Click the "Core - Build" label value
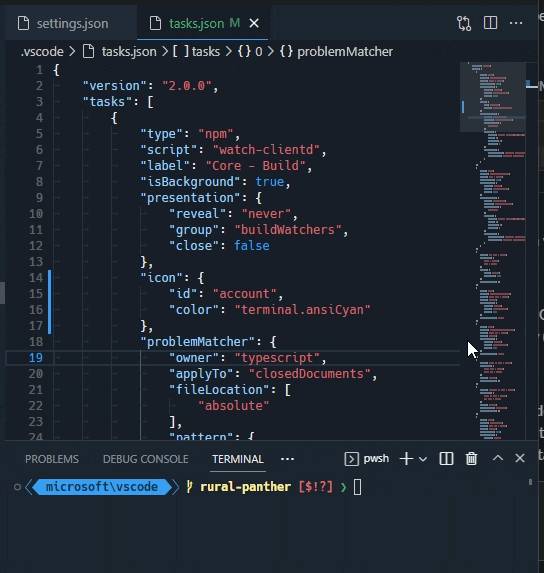This screenshot has height=573, width=544. click(x=256, y=166)
